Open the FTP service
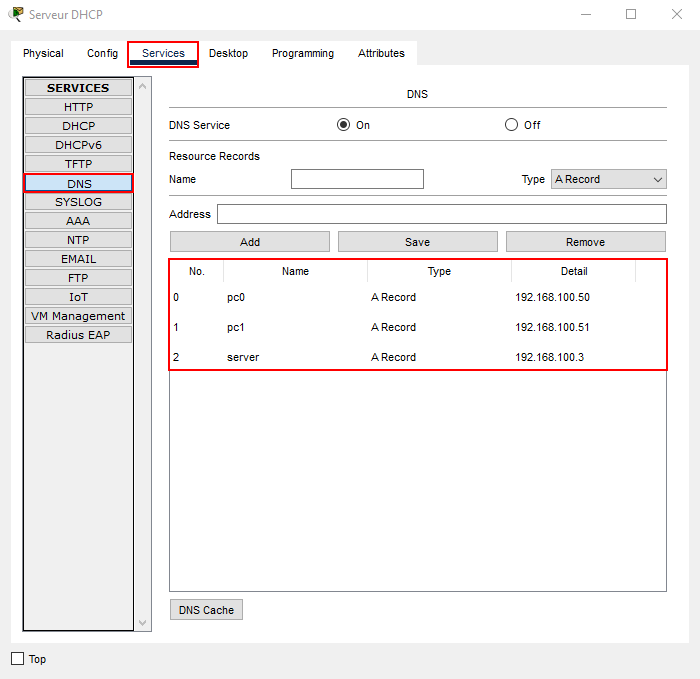The image size is (700, 679). [78, 278]
